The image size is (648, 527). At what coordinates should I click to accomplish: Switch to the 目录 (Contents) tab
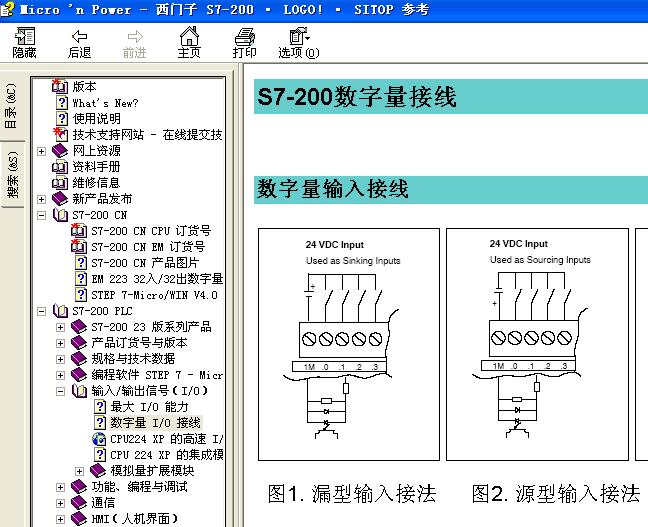point(12,106)
